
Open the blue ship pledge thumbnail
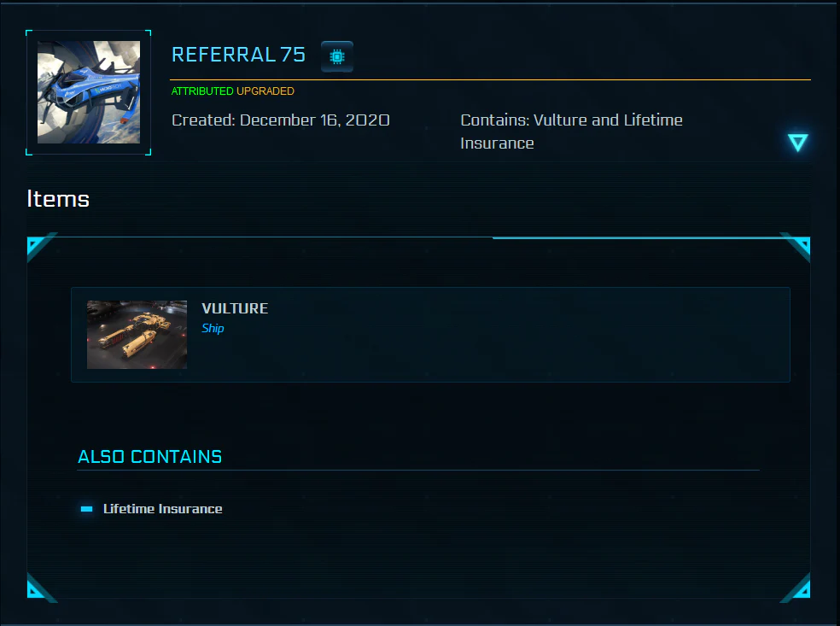click(89, 92)
